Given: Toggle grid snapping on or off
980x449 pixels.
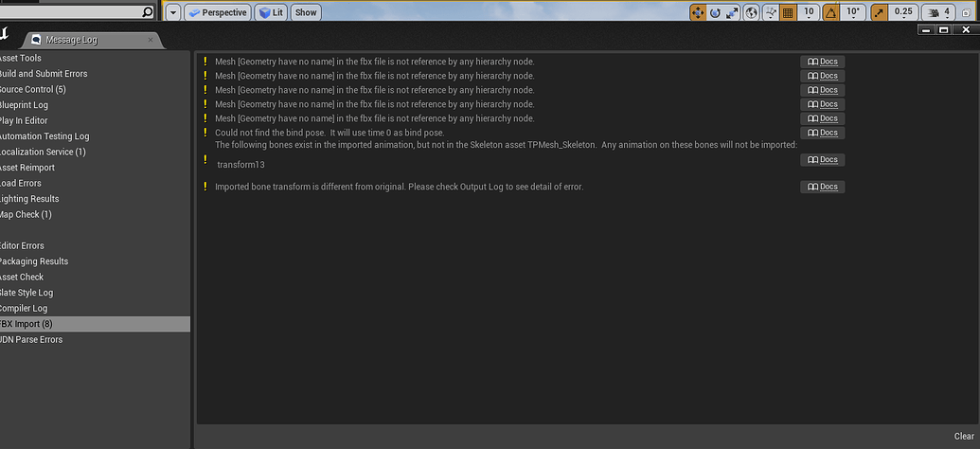Looking at the screenshot, I should click(x=788, y=12).
